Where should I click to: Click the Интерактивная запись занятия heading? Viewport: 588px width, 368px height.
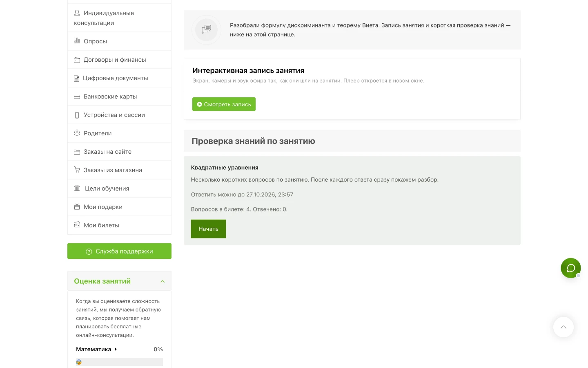[x=248, y=71]
